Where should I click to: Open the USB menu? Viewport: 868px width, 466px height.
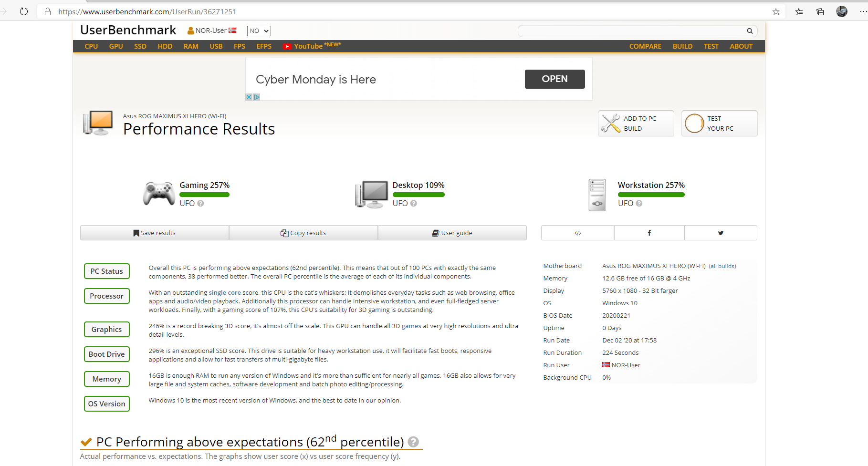(x=216, y=46)
